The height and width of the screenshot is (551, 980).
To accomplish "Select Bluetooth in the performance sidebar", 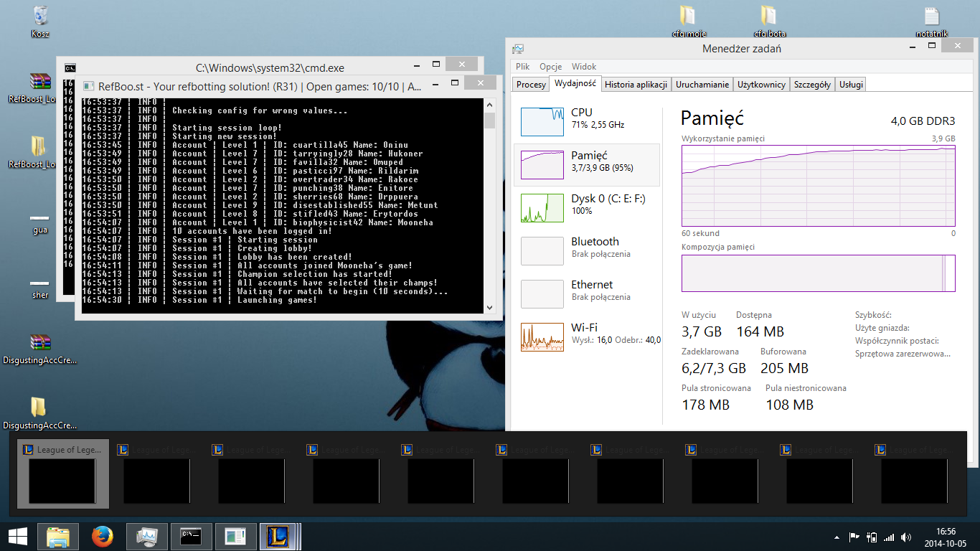I will [587, 250].
